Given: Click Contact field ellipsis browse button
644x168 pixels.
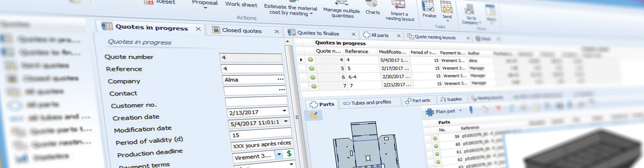Looking at the screenshot, I should pos(282,90).
